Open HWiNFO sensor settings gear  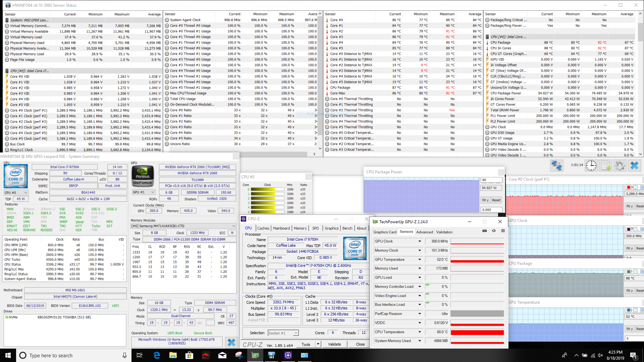[x=620, y=166]
